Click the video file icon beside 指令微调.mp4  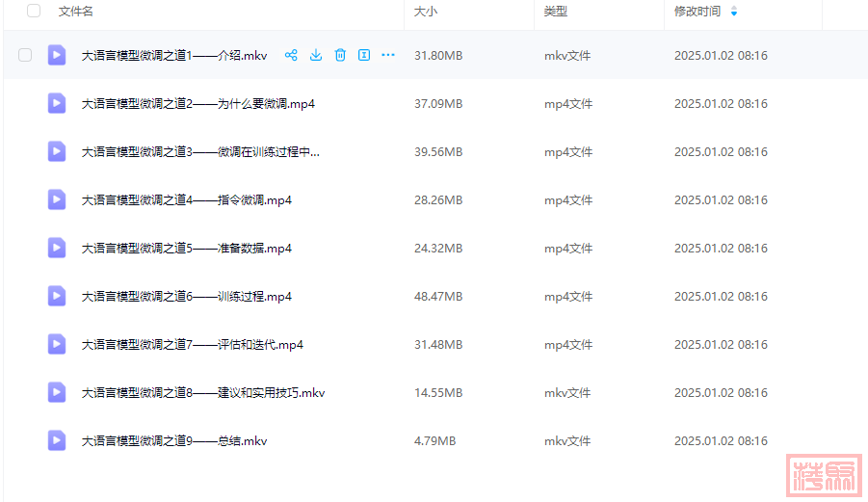coord(57,199)
